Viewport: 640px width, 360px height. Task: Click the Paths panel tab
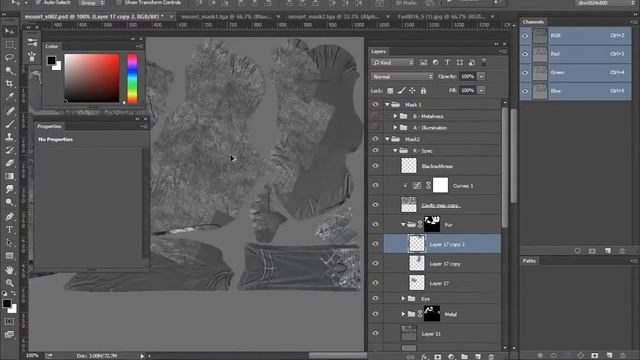529,261
